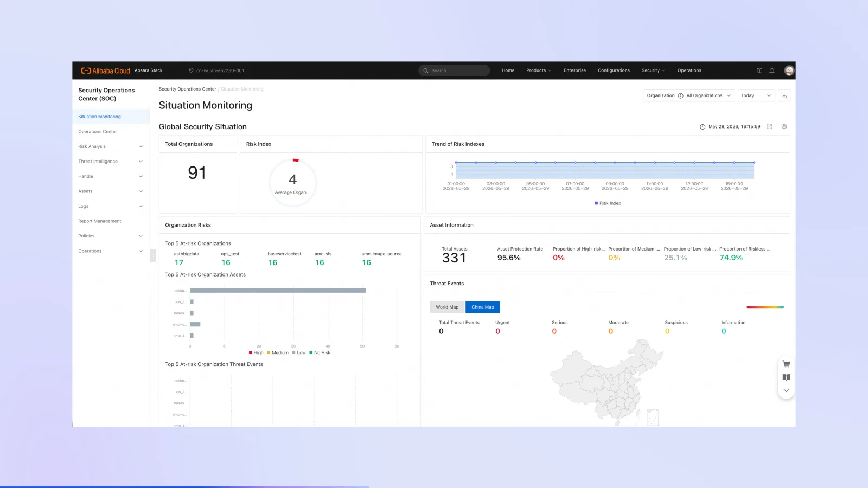Open the export icon next to the timestamp
The width and height of the screenshot is (868, 488).
click(x=769, y=126)
